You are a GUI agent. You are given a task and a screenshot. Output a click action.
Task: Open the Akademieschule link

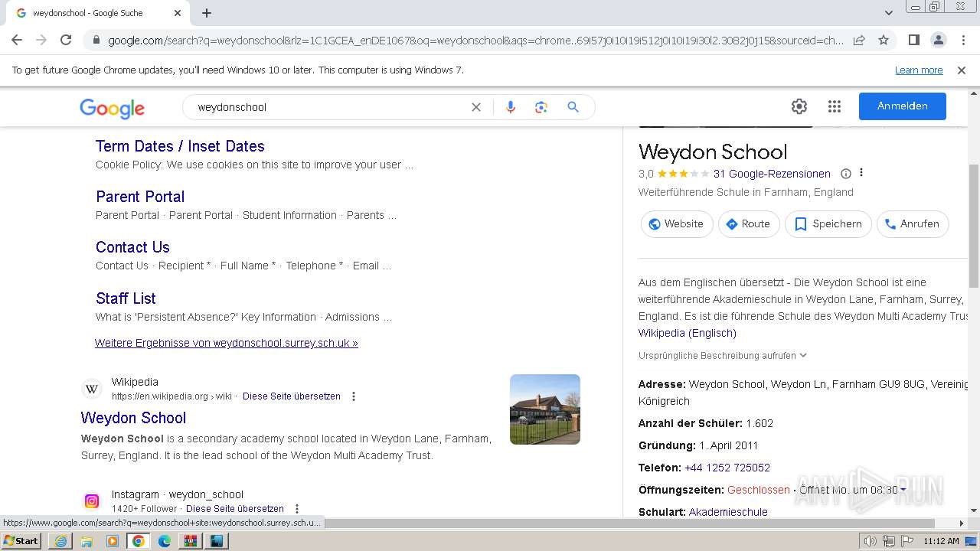click(x=728, y=512)
